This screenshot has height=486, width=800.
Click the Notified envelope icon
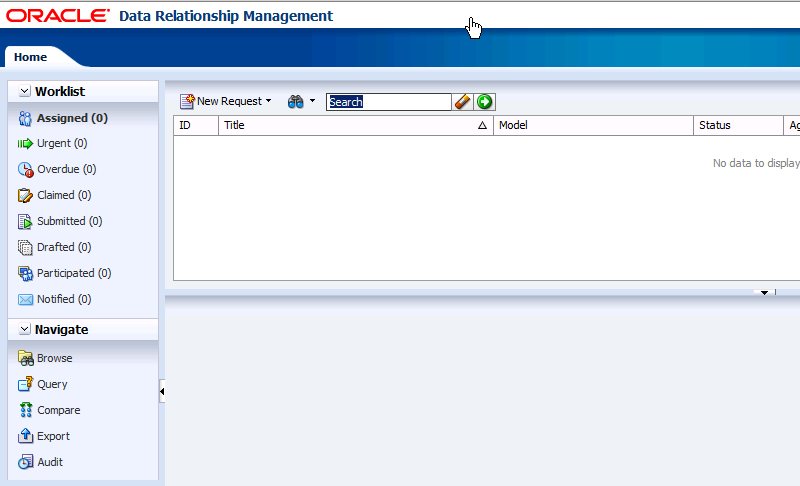coord(25,299)
